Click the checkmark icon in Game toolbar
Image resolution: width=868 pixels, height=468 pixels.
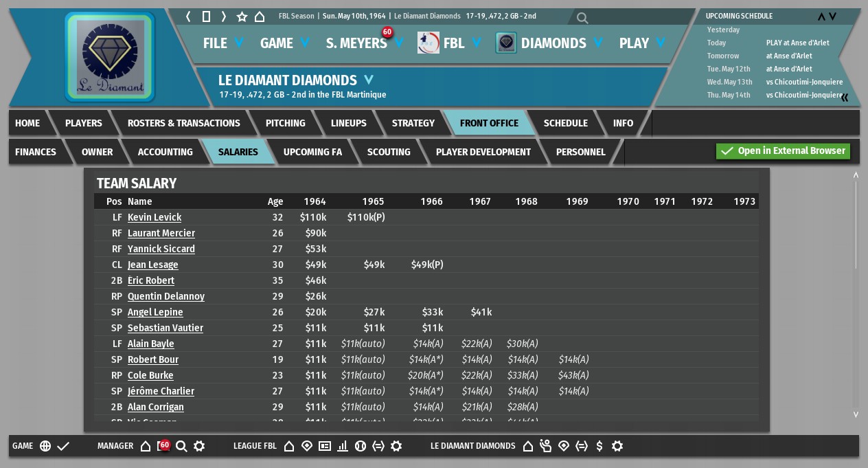[x=63, y=446]
